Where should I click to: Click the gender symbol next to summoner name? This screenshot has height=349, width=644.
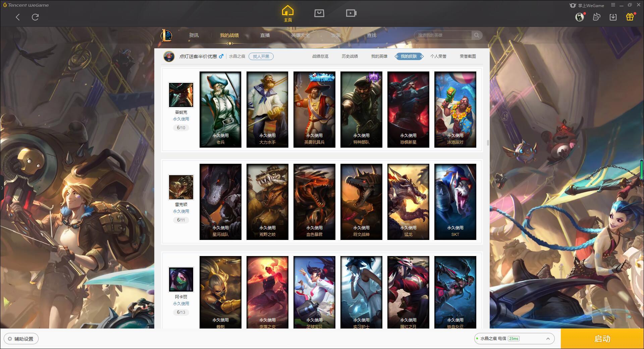221,56
